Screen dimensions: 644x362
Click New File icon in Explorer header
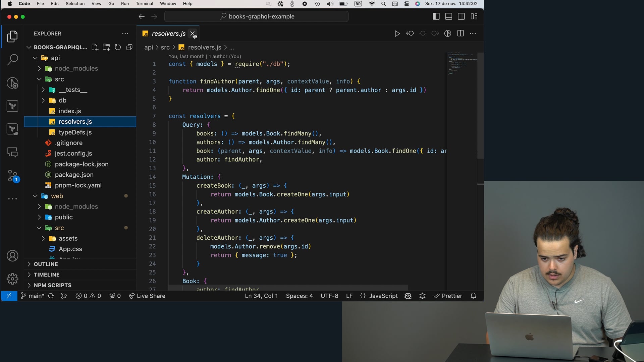[x=95, y=47]
